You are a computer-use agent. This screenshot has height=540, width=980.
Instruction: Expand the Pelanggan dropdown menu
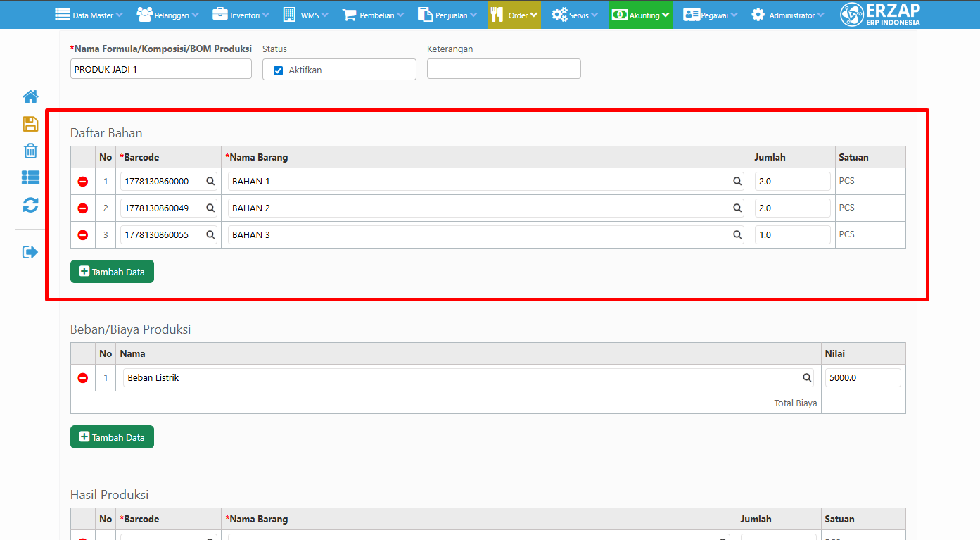click(167, 15)
